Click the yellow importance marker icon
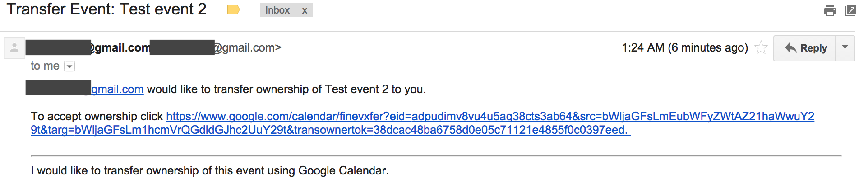This screenshot has height=179, width=868. tap(233, 10)
